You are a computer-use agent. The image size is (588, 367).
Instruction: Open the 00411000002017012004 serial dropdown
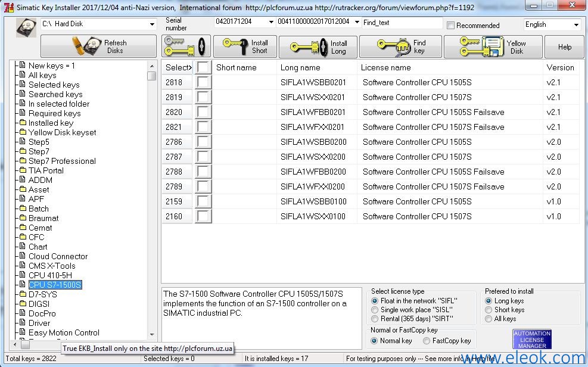pos(357,22)
